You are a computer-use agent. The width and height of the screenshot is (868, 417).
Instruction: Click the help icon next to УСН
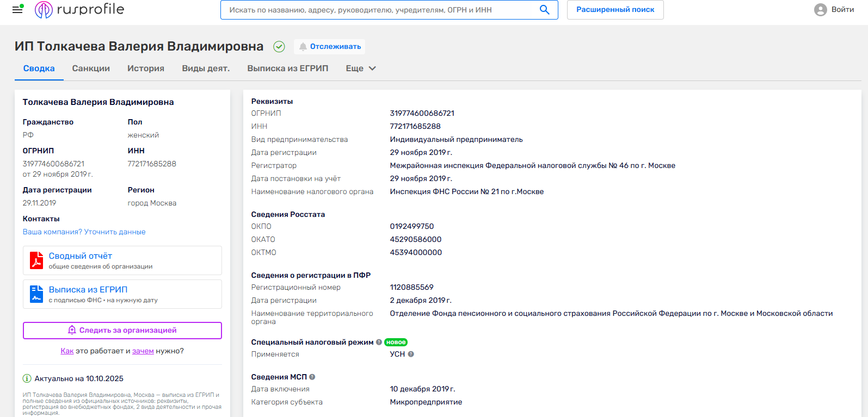[411, 354]
